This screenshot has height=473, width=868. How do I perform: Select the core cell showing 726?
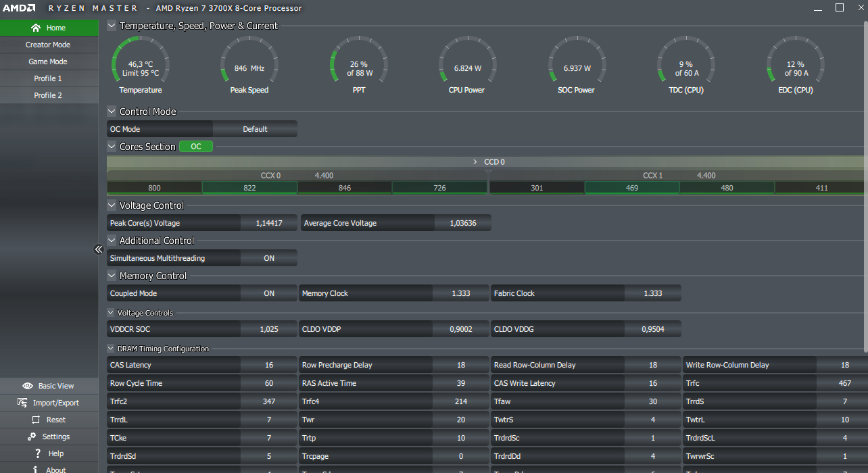click(x=440, y=188)
